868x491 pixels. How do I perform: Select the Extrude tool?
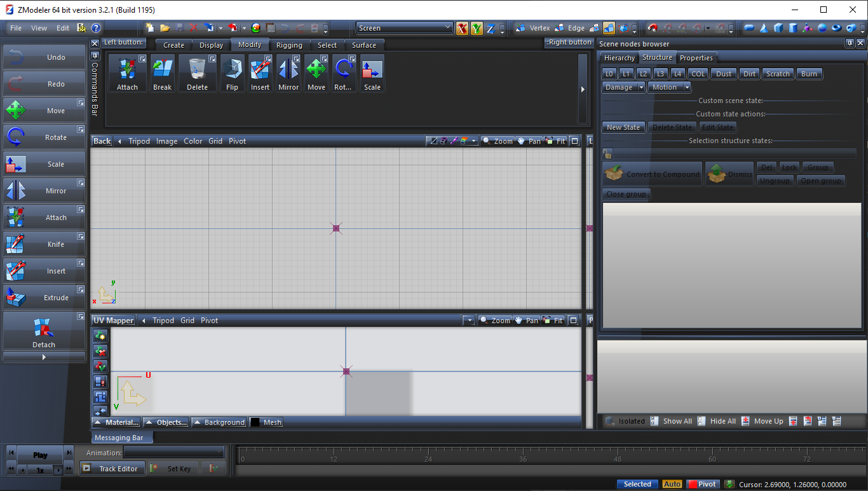click(x=44, y=297)
